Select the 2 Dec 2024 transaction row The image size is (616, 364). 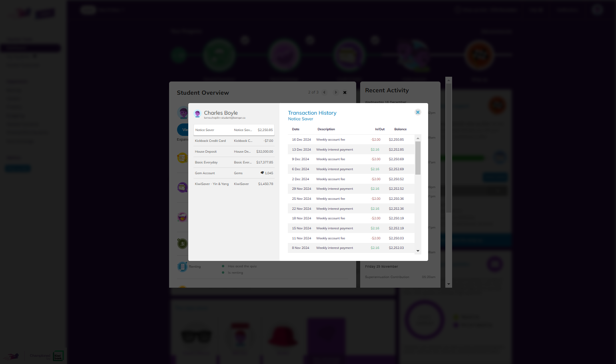[x=351, y=179]
